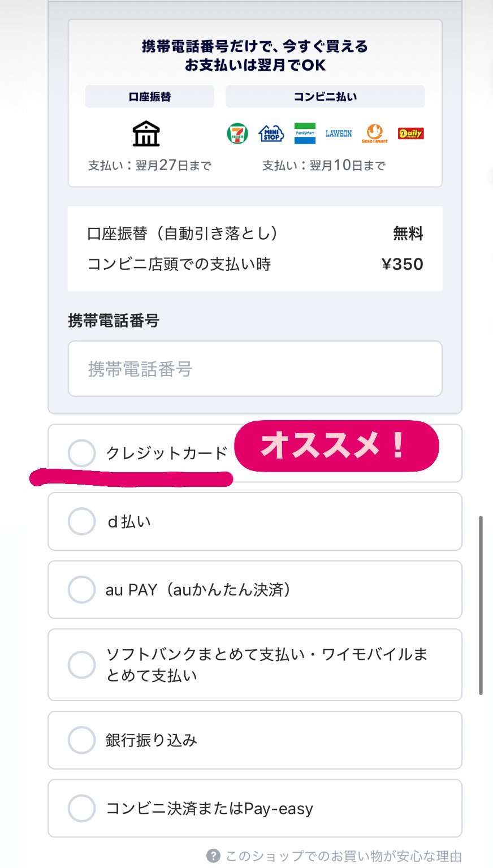Image resolution: width=493 pixels, height=868 pixels.
Task: Select the クレジットカード radio button
Action: 82,453
